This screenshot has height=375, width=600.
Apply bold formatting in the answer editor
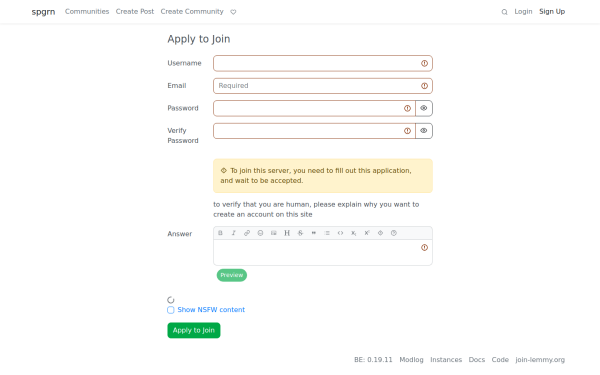(220, 233)
